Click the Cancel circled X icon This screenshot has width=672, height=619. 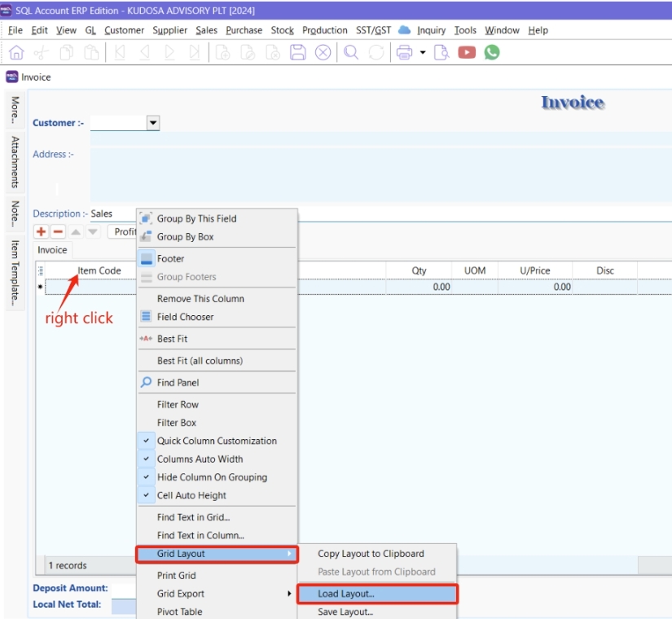[x=323, y=52]
